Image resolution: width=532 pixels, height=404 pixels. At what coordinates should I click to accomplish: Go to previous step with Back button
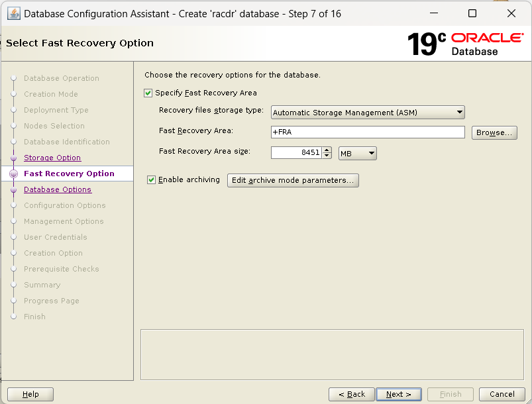pyautogui.click(x=352, y=394)
